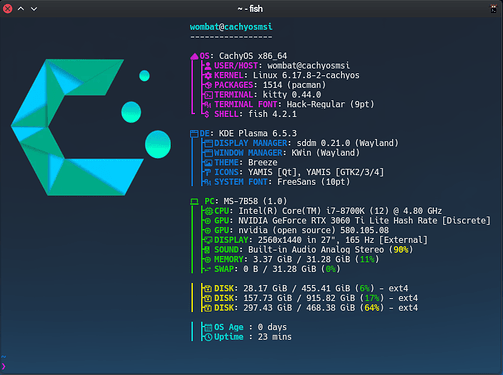Click the text "sddm 0.21.0 (Wayland)"

[348, 143]
